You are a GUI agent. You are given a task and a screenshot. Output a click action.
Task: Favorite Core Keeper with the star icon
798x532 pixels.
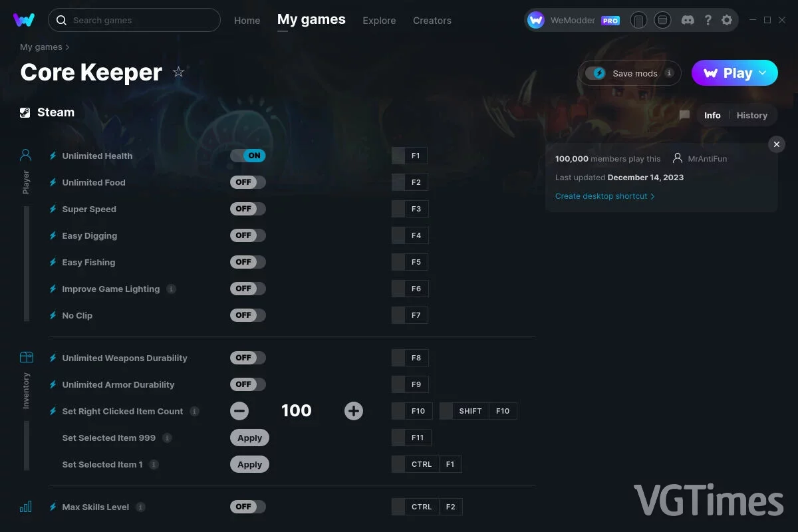click(178, 72)
